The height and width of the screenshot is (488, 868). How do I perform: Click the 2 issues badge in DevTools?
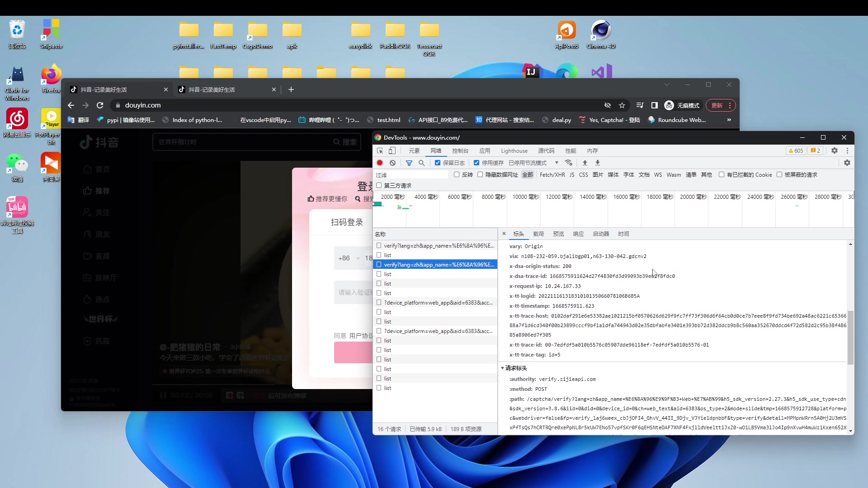coord(816,151)
